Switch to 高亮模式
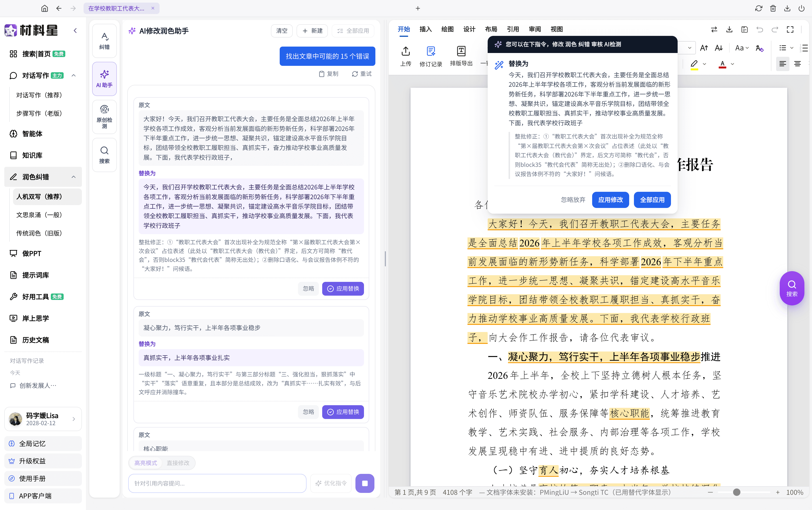The image size is (812, 510). pyautogui.click(x=146, y=463)
